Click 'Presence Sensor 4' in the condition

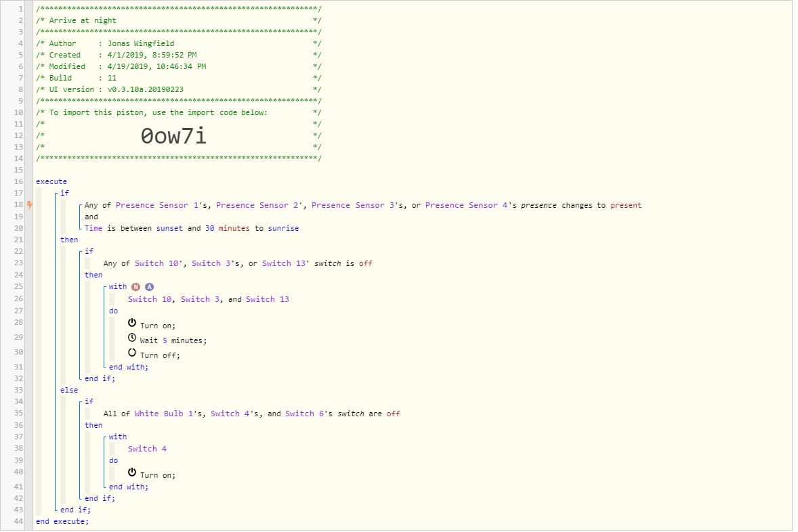click(467, 206)
